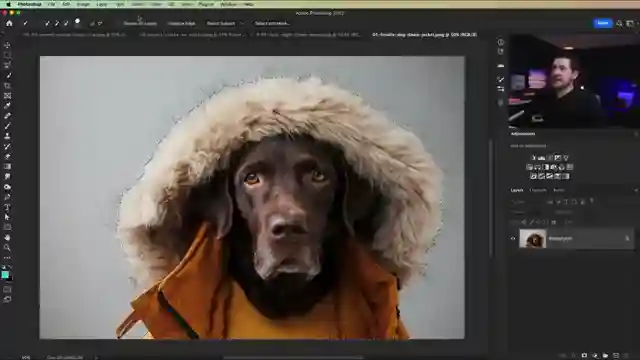Choose Subtract from selection mode in options bar
Image resolution: width=640 pixels, height=360 pixels.
pyautogui.click(x=66, y=24)
